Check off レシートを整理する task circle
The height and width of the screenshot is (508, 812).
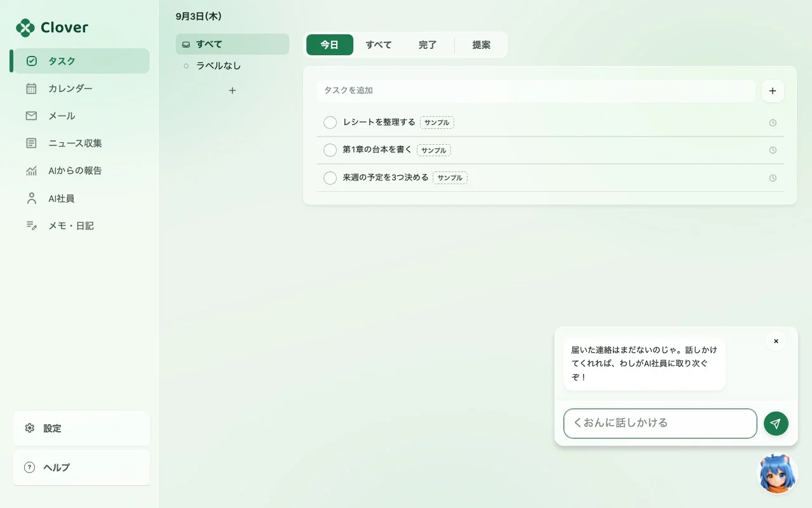[330, 123]
